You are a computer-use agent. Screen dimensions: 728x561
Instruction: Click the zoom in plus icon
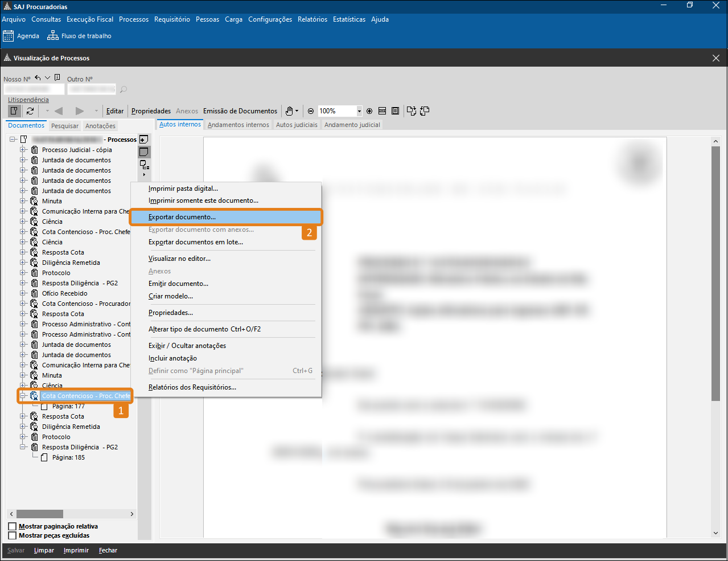click(x=369, y=111)
